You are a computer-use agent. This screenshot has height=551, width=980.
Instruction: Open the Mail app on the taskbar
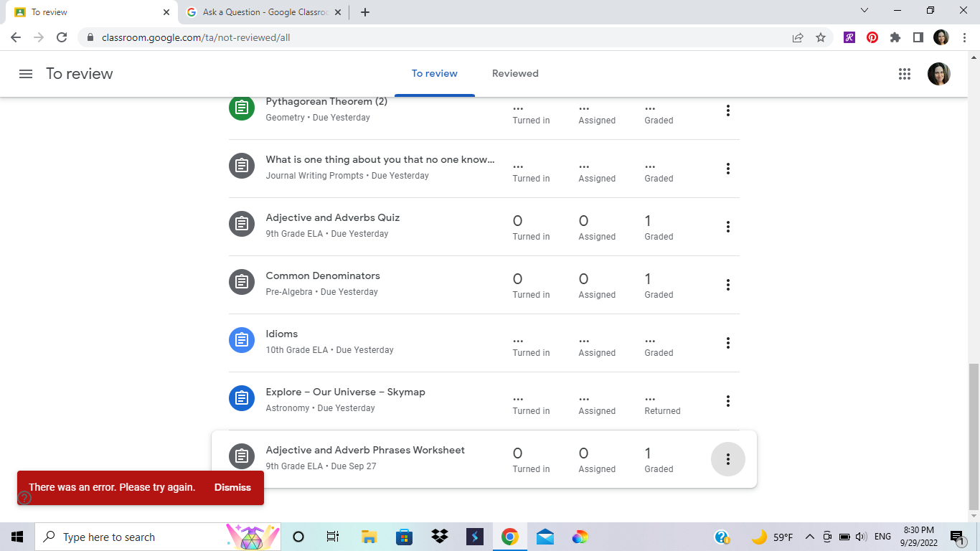[545, 537]
